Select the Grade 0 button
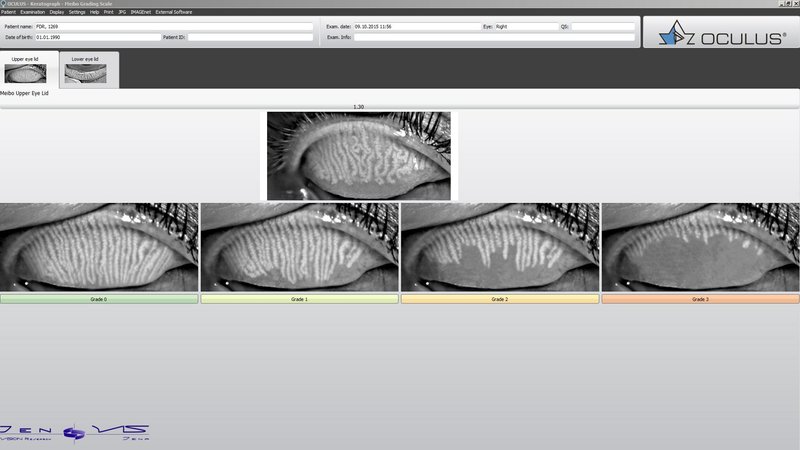800x450 pixels. click(x=100, y=299)
